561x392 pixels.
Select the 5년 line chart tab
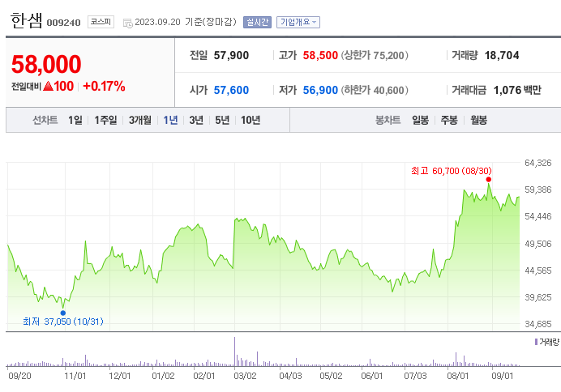222,120
